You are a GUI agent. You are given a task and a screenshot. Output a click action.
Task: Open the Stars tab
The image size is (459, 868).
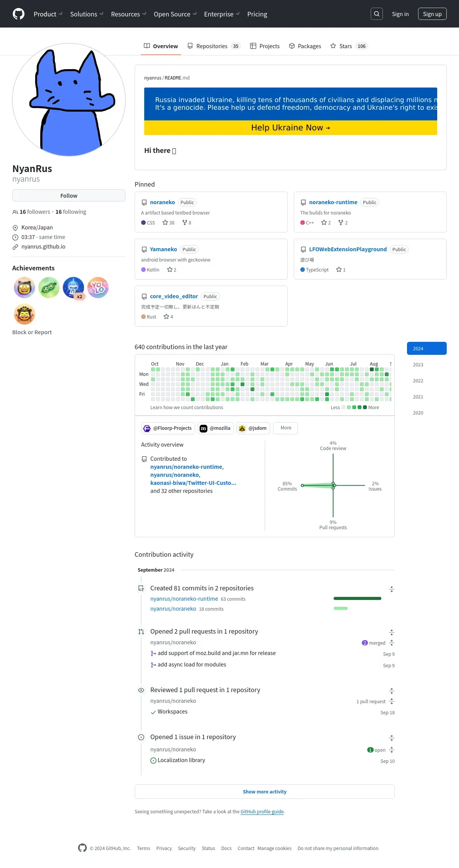pos(349,46)
